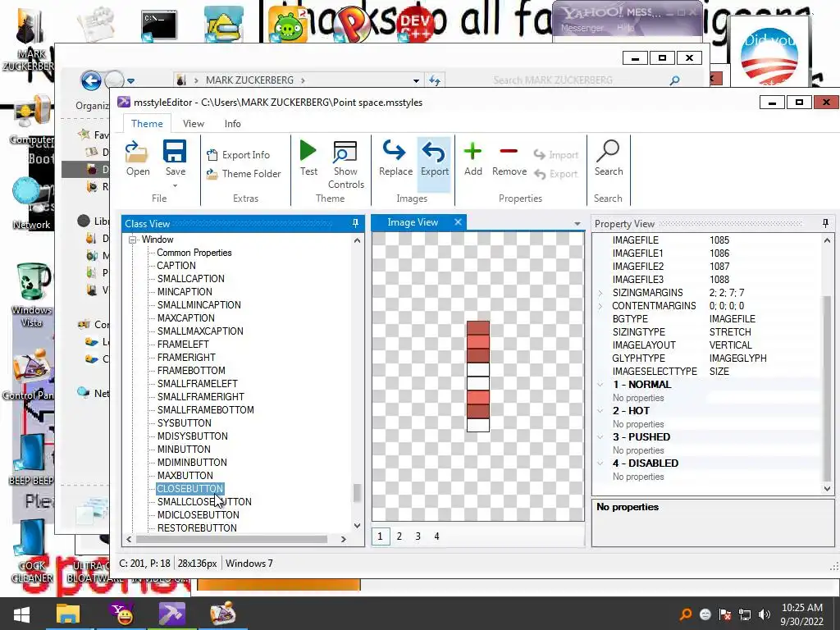
Task: Select the Image View tab
Action: 413,221
